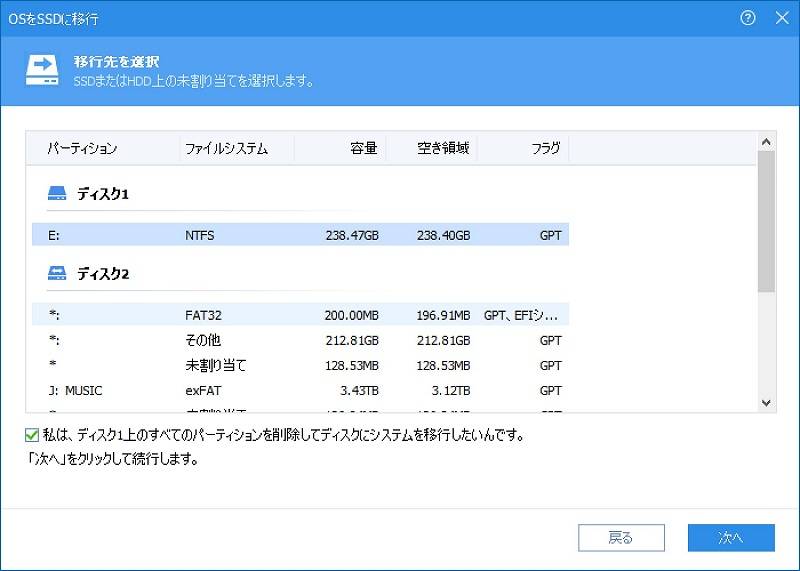Screen dimensions: 800x571
Task: Click the 3.43TB capacity value
Action: click(x=359, y=390)
